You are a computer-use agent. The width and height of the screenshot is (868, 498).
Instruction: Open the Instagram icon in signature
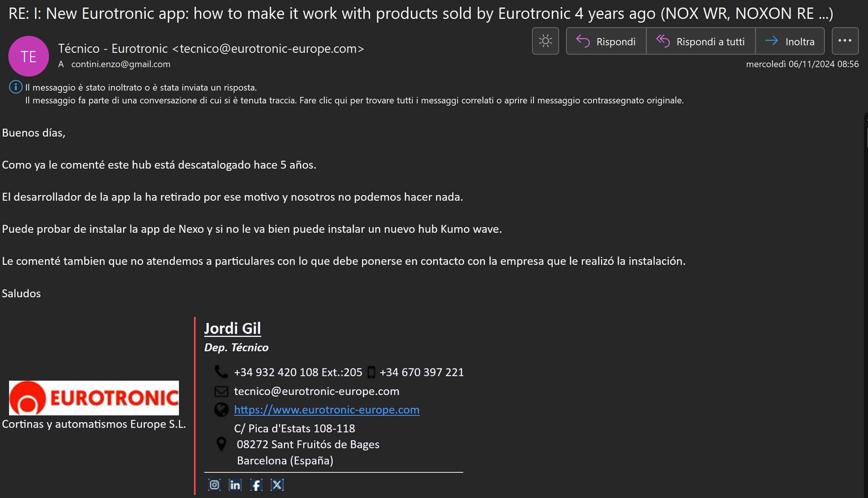(214, 485)
